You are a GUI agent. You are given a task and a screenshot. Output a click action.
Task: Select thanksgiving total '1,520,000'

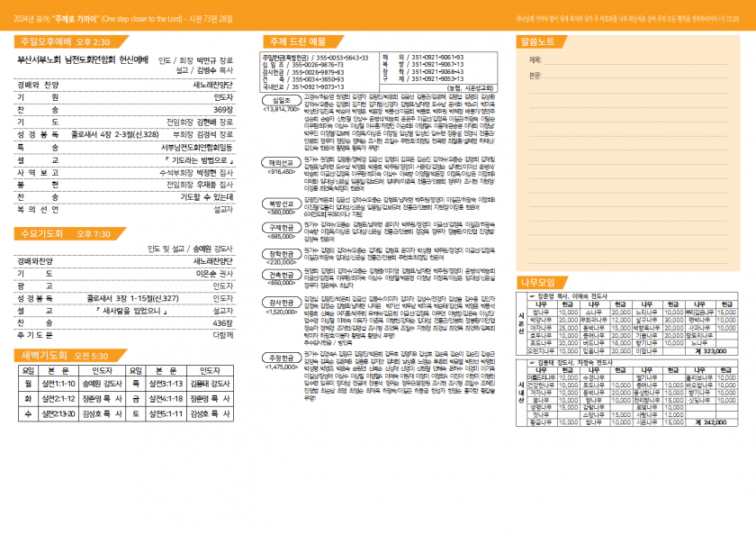tap(282, 313)
